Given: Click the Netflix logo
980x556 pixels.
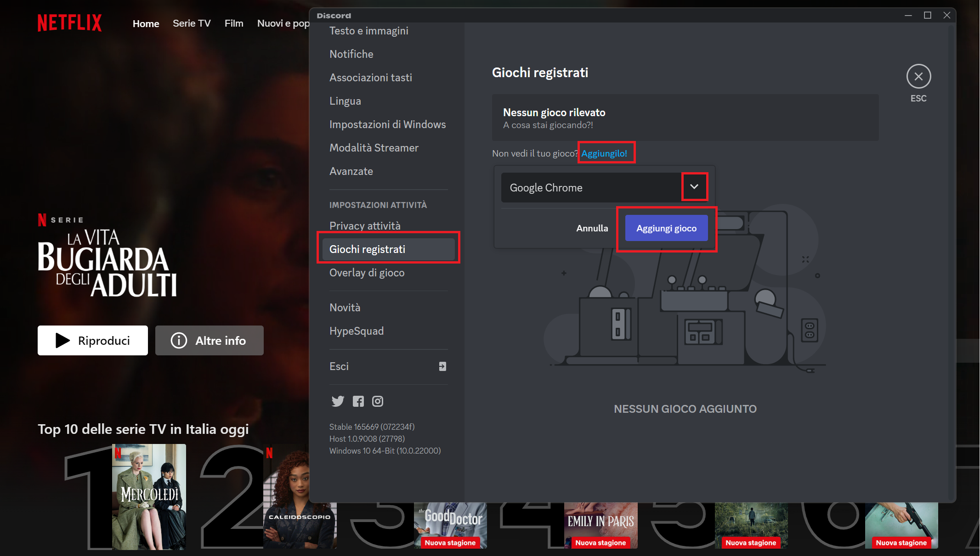Looking at the screenshot, I should point(69,22).
